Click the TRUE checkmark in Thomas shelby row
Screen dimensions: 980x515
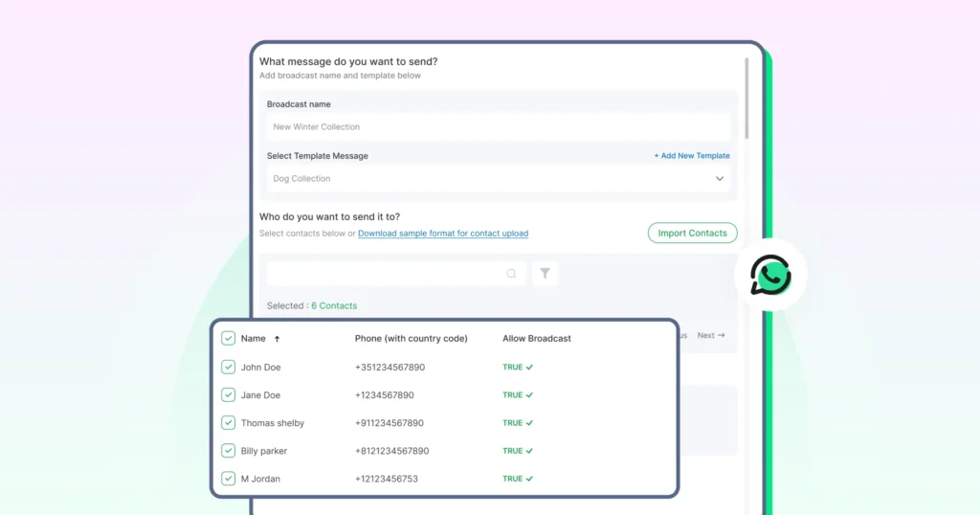click(529, 423)
